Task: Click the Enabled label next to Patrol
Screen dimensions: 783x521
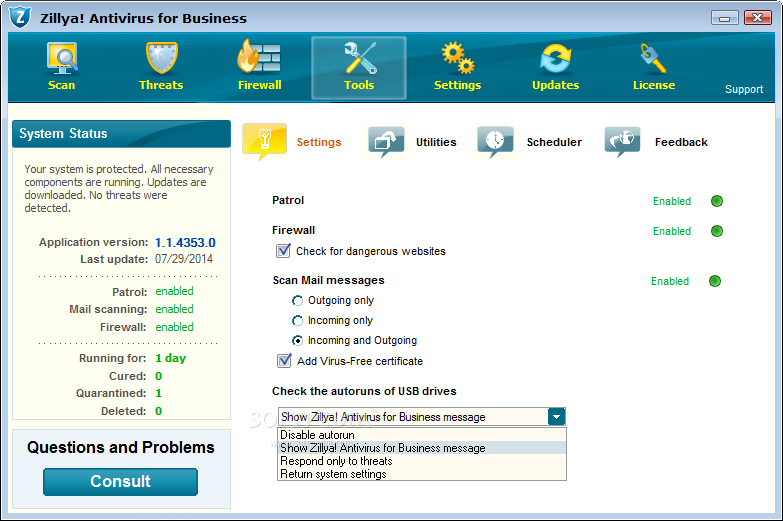Action: click(x=672, y=201)
